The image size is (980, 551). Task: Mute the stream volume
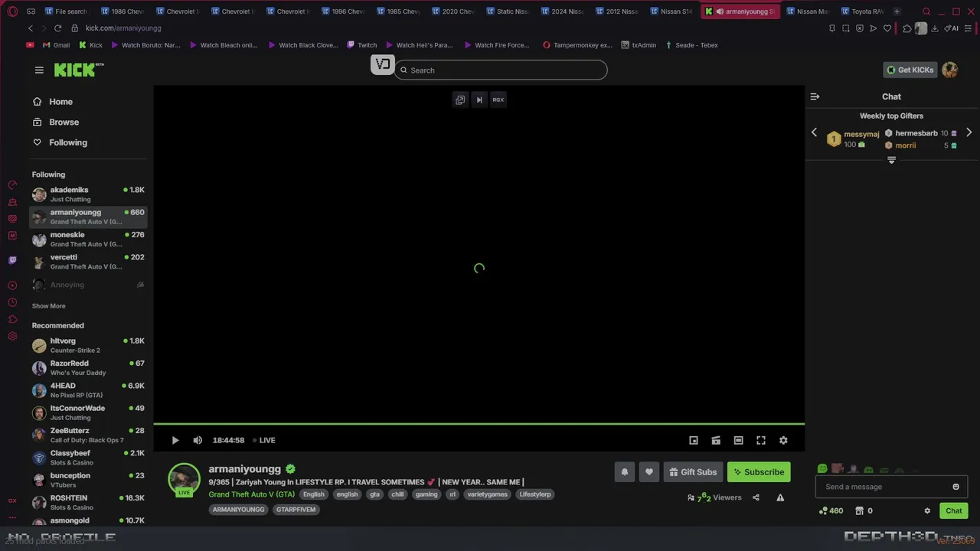point(198,440)
